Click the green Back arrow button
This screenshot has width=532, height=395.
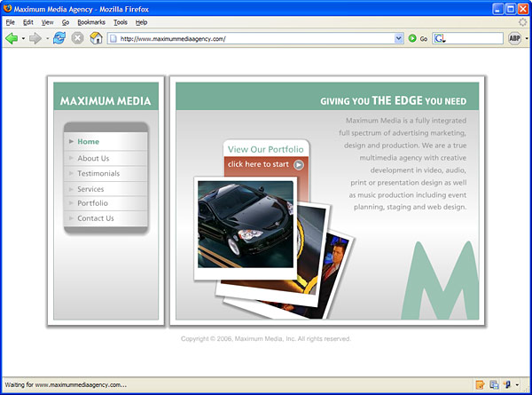coord(12,38)
